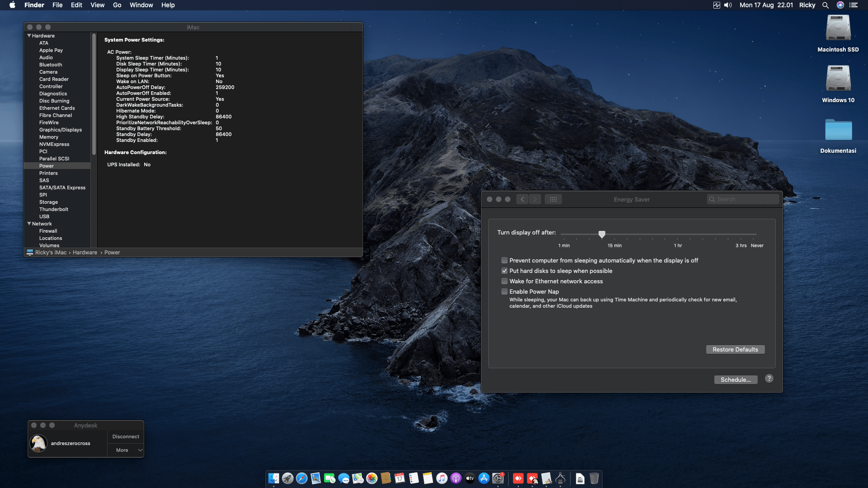Open the Trash in the Dock
This screenshot has width=868, height=488.
[x=594, y=478]
